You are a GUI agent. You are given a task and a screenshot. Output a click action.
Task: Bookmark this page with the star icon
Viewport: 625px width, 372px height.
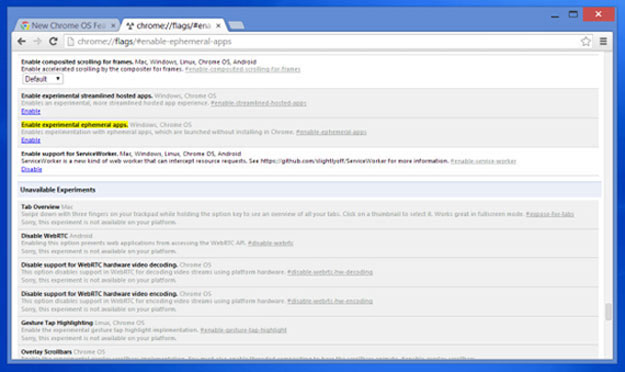coord(586,41)
